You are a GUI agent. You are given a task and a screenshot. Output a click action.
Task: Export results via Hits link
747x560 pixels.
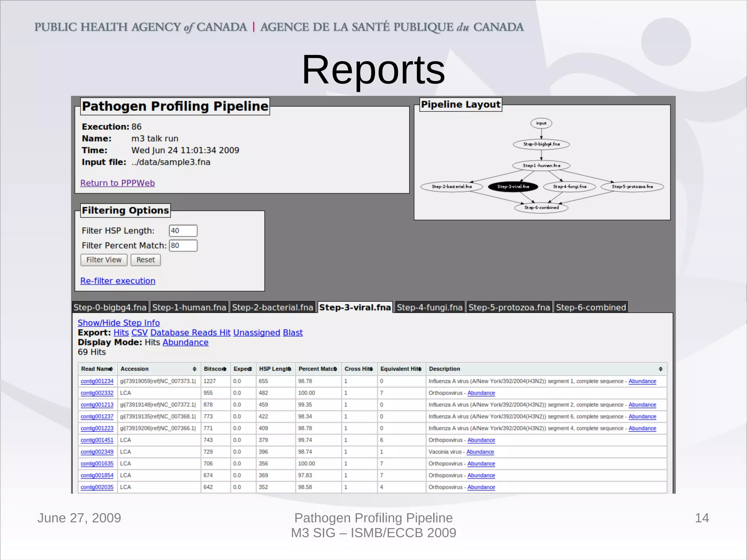point(121,333)
